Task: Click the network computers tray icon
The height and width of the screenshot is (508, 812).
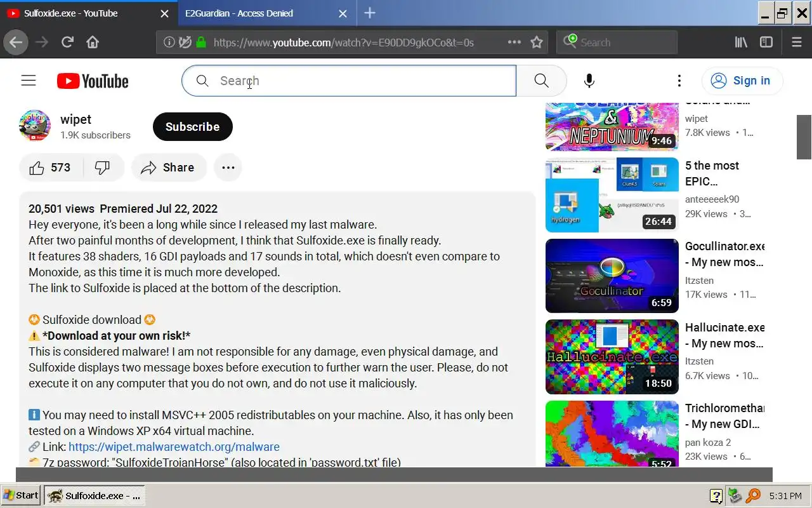Action: (735, 496)
